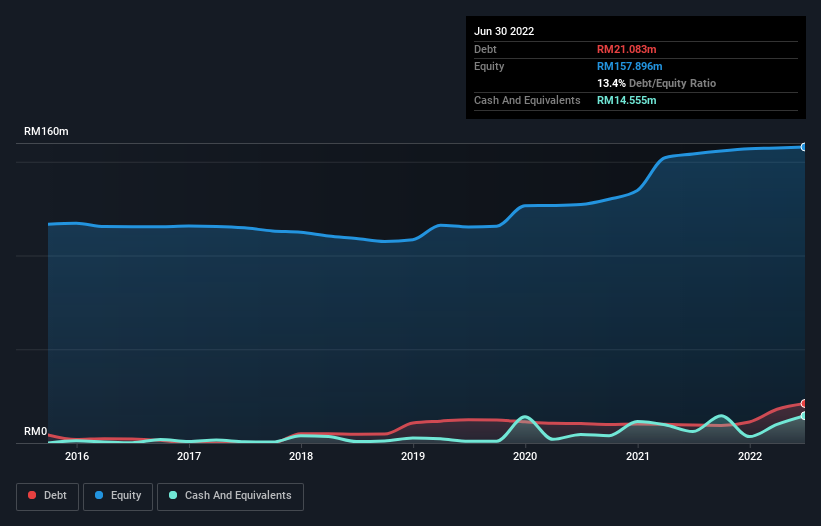Toggle the Debt series legend button
Viewport: 821px width, 526px height.
[48, 496]
